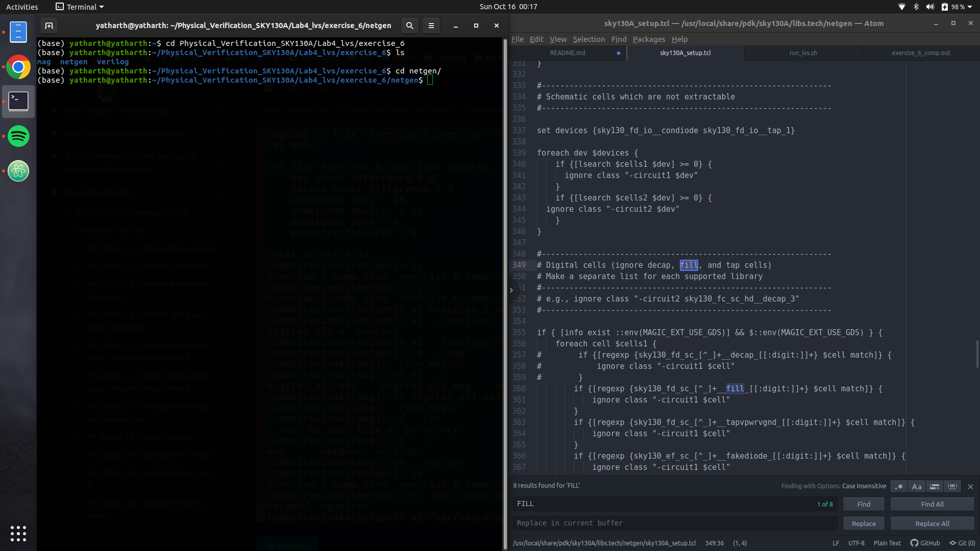Expand Atom tree view with side arrow
Screen dimensions: 980x551
[x=511, y=290]
